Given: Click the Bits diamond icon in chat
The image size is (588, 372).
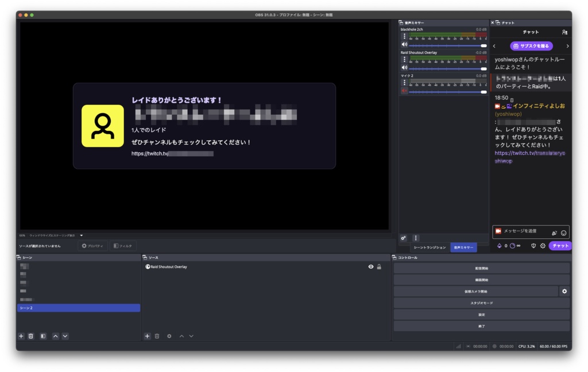Looking at the screenshot, I should 499,246.
